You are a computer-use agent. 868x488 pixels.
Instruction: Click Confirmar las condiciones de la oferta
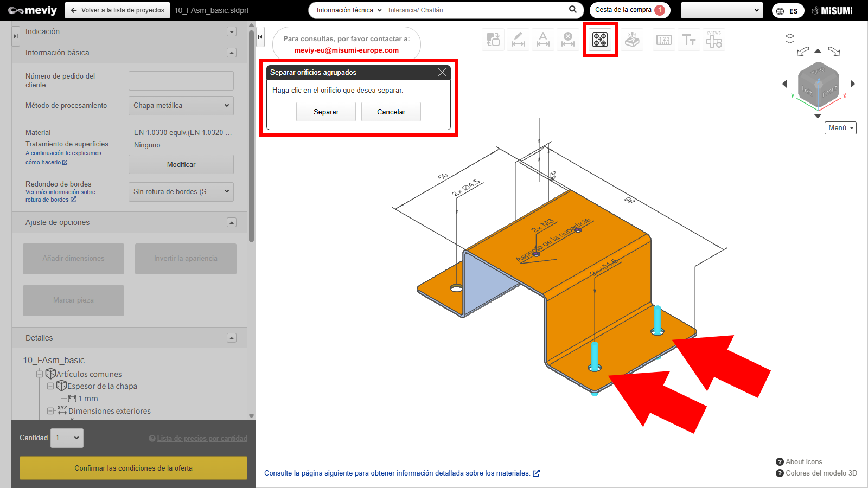pyautogui.click(x=133, y=468)
